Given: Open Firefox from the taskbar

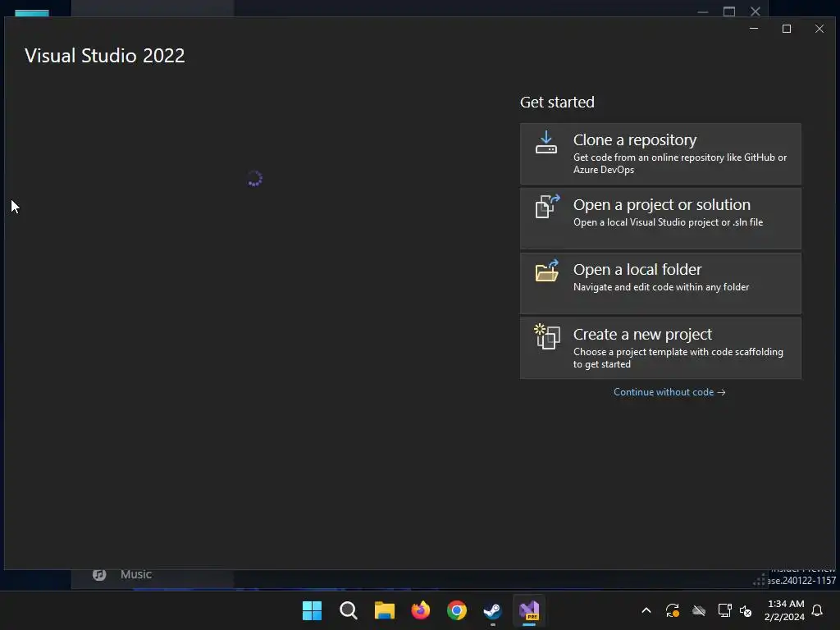Looking at the screenshot, I should point(421,610).
